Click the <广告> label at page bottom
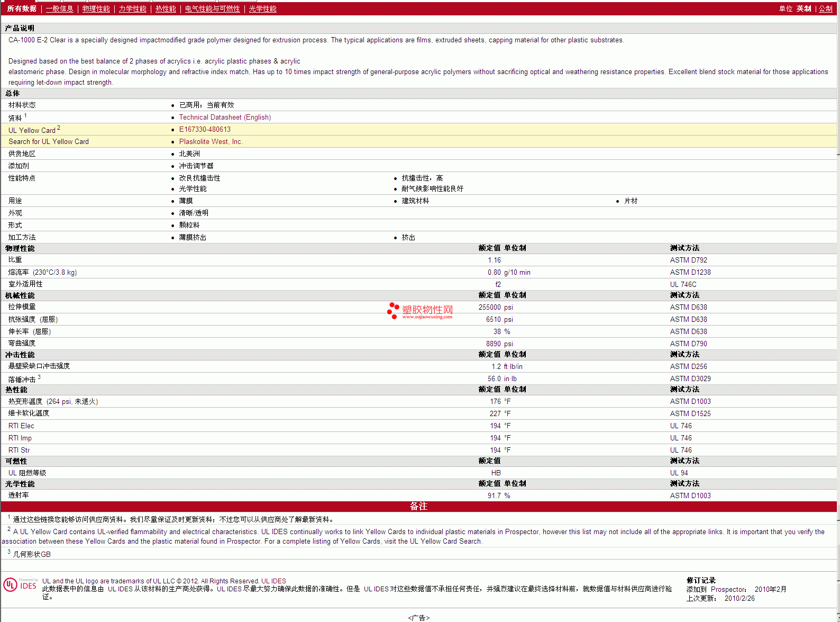 418,618
